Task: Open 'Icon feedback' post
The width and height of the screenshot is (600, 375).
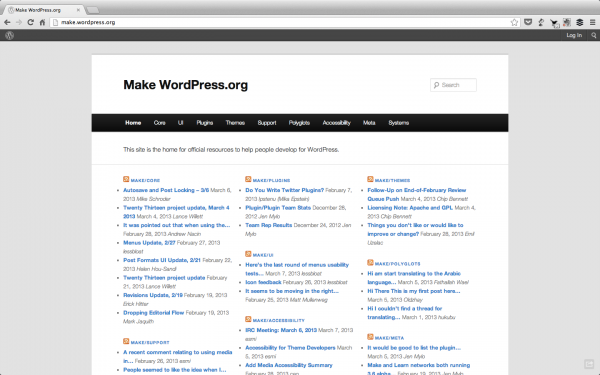Action: (263, 282)
